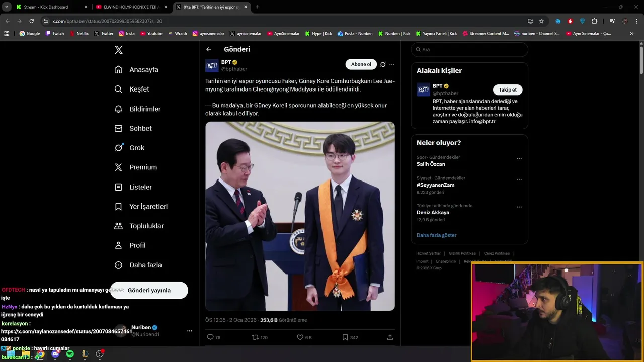Open Bildirimler notifications

coord(137,109)
